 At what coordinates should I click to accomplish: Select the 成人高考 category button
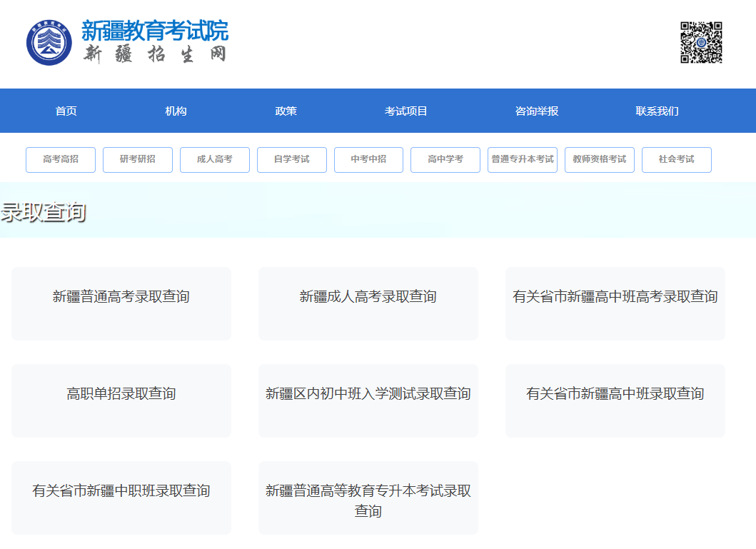[x=215, y=159]
